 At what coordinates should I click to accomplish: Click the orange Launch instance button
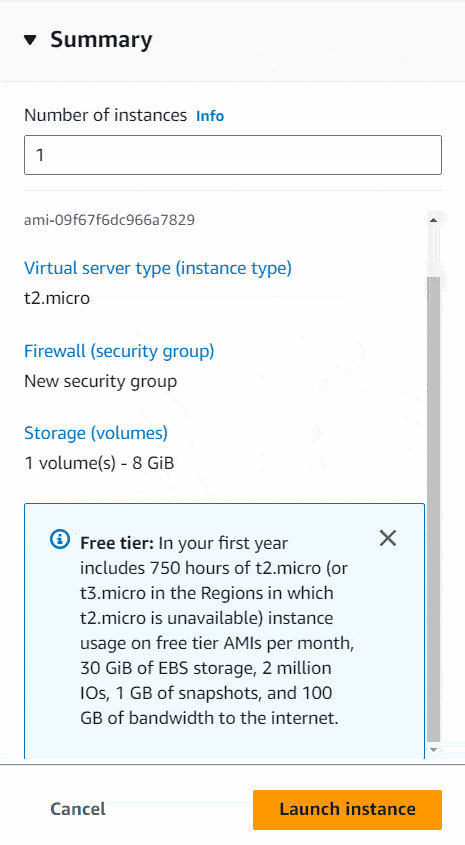348,809
